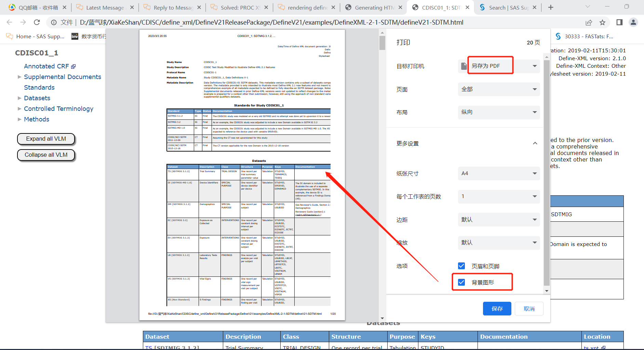Image resolution: width=644 pixels, height=350 pixels.
Task: Collapse the 更多设置 section
Action: pos(535,143)
